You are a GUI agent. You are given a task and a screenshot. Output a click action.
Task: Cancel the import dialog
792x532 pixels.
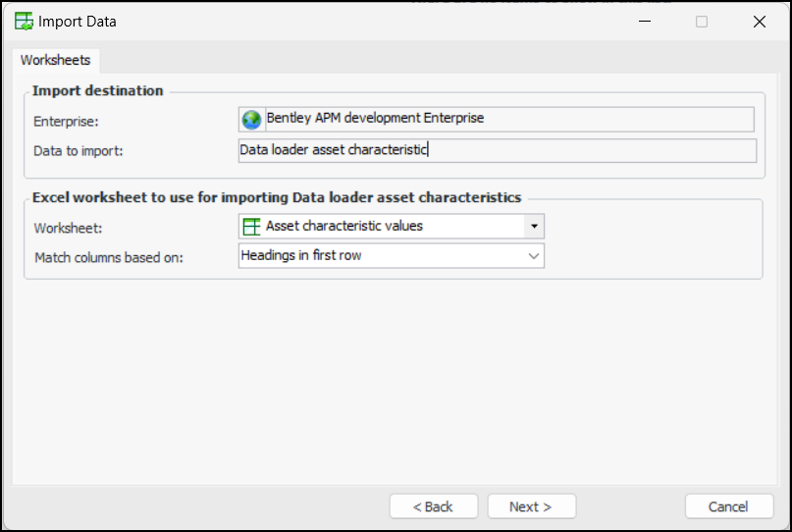(728, 506)
